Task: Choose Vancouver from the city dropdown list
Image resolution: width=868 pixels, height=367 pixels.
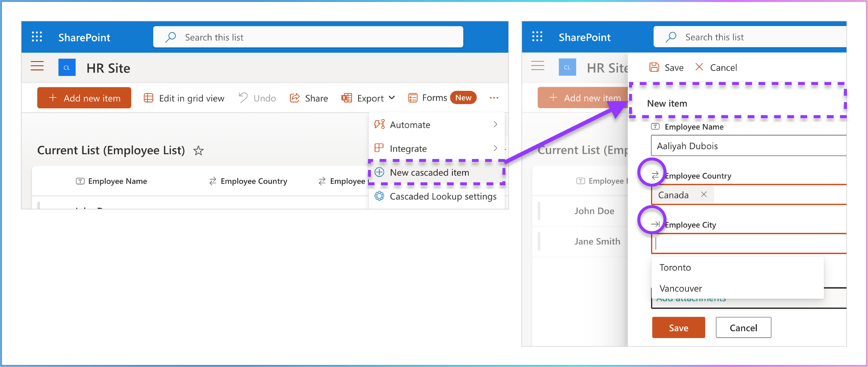Action: pos(680,288)
